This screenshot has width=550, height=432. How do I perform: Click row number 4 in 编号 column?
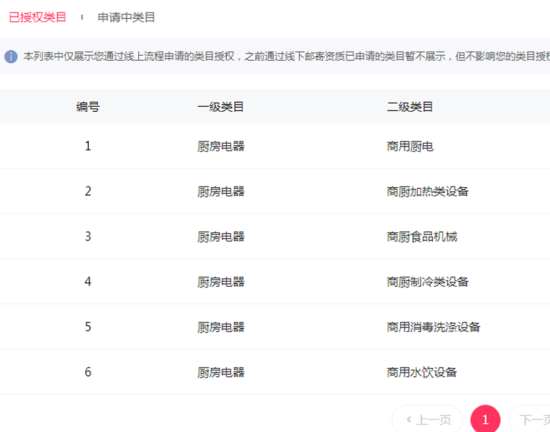pyautogui.click(x=88, y=282)
